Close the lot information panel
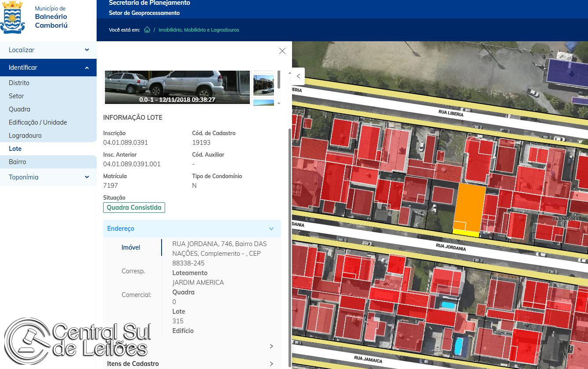 click(282, 51)
